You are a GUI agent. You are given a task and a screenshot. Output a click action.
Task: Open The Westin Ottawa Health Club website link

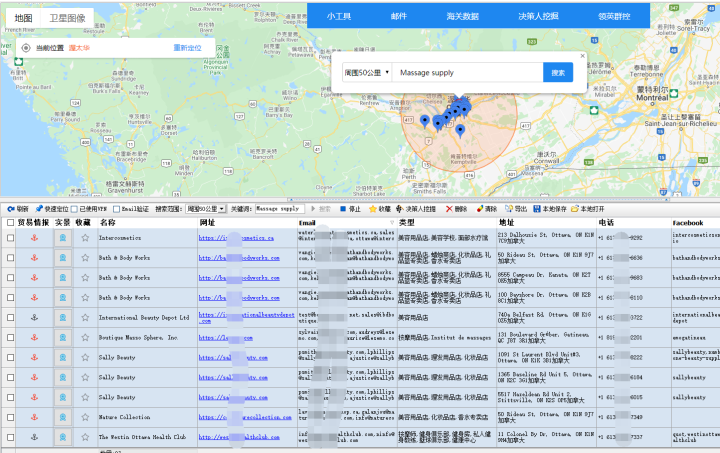click(x=239, y=437)
